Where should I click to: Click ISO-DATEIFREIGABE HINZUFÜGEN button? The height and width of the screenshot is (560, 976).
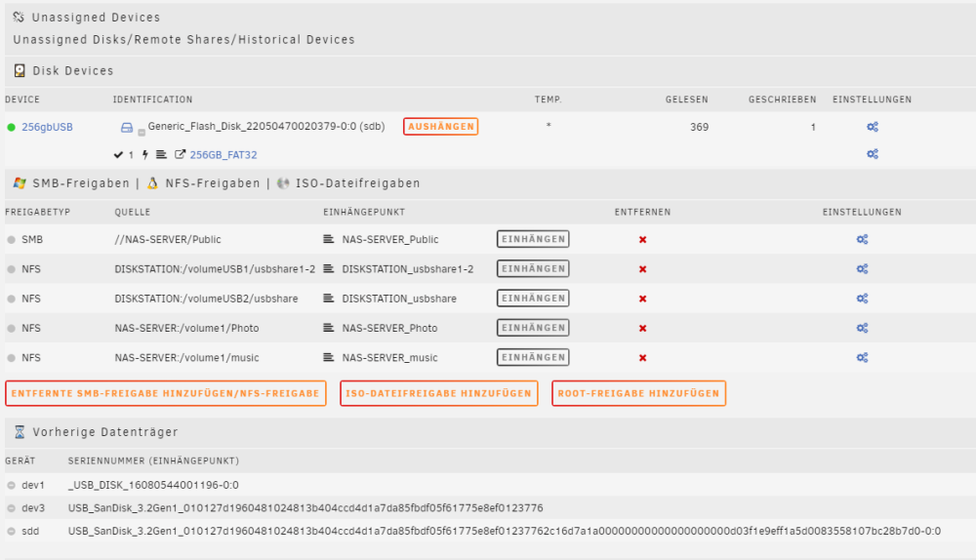point(439,393)
